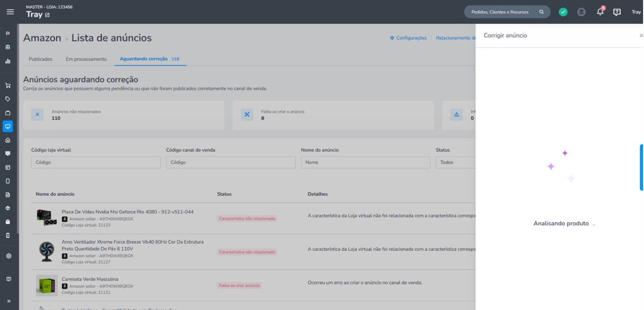Click the Amazon breadcrumb
The image size is (644, 310).
[42, 38]
